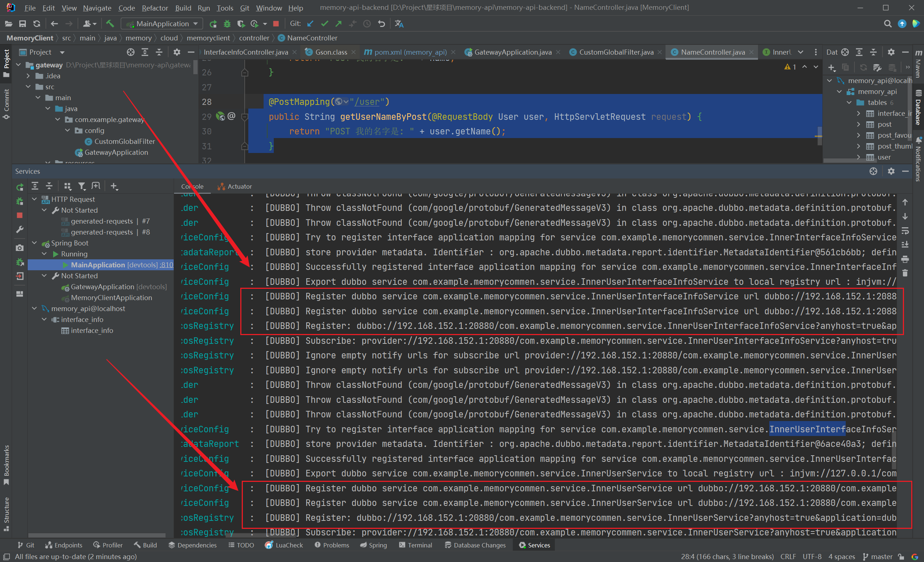Click the Actuator tab in Services panel
This screenshot has width=924, height=562.
click(236, 185)
